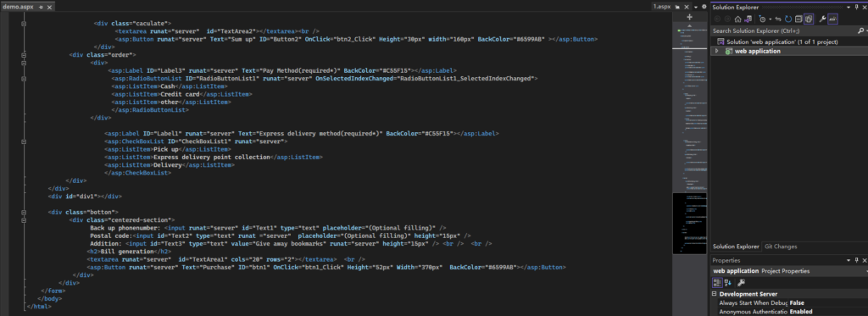
Task: Open the web application Project Properties combo box
Action: click(788, 271)
